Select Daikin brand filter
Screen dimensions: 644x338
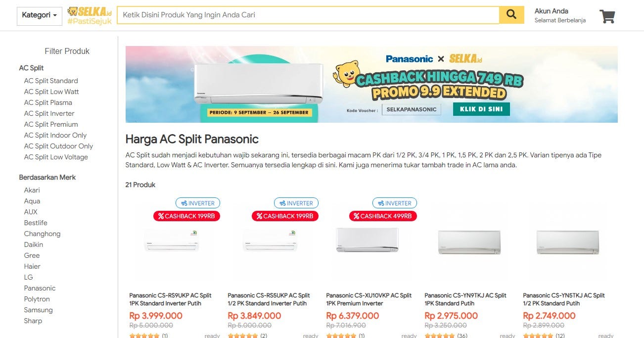point(34,244)
